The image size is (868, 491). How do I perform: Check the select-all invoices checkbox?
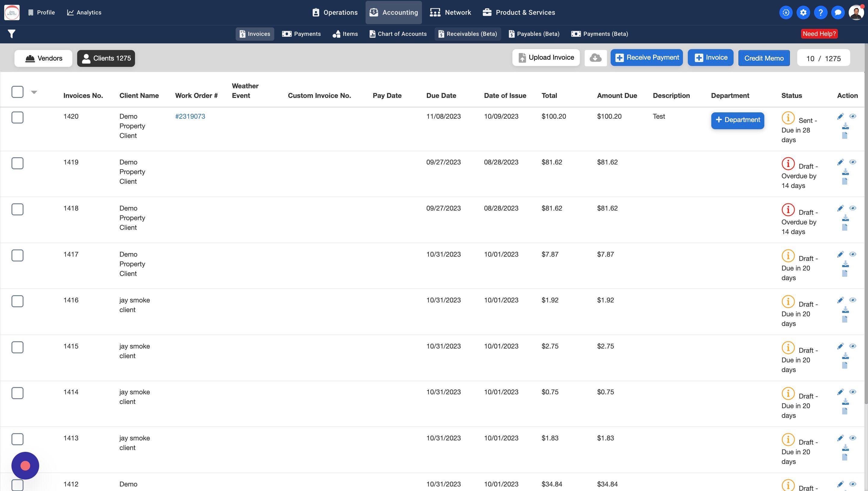click(x=17, y=92)
